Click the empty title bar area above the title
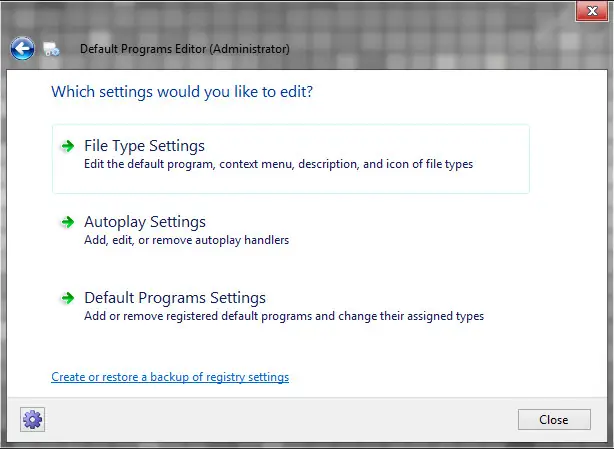Viewport: 614px width, 449px height. pos(300,14)
